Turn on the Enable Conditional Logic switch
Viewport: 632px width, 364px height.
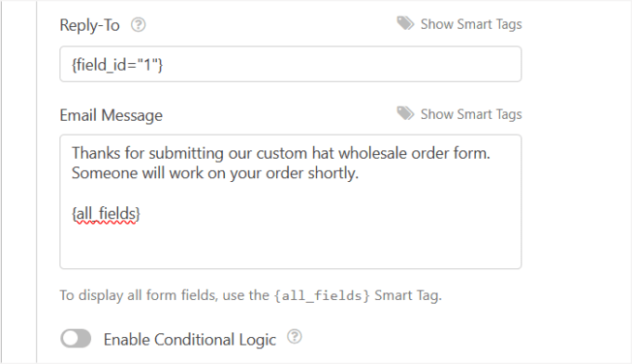point(76,338)
